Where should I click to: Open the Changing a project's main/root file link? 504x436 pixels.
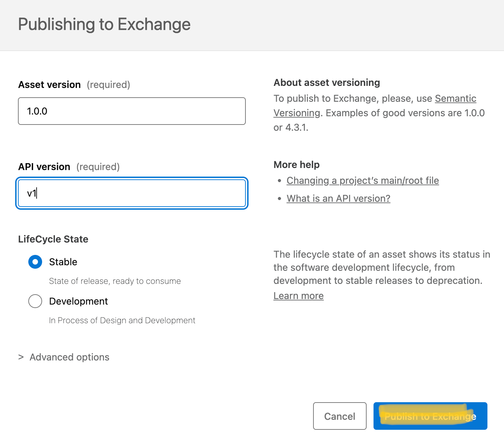coord(362,180)
